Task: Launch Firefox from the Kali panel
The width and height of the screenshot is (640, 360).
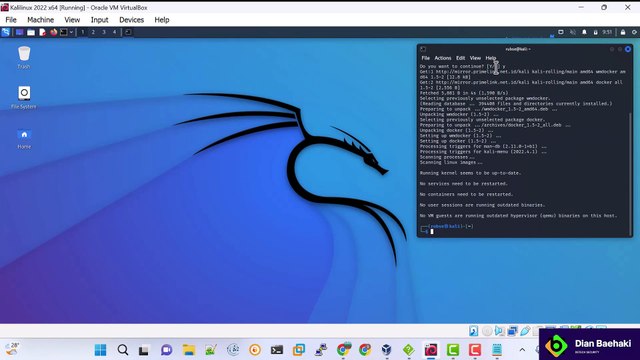Action: [x=53, y=32]
